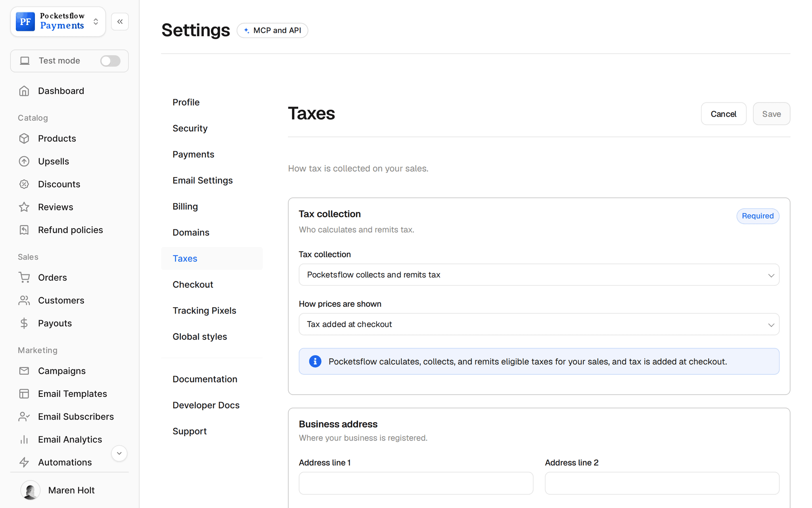
Task: Click the Reviews star icon
Action: tap(24, 207)
